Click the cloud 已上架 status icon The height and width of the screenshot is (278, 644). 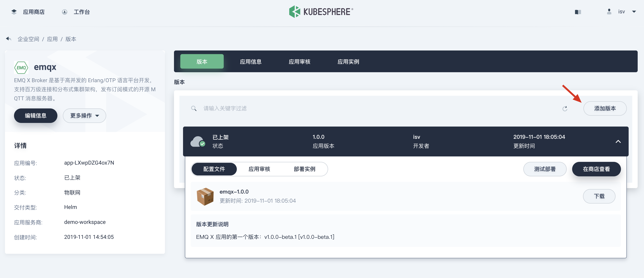coord(198,141)
